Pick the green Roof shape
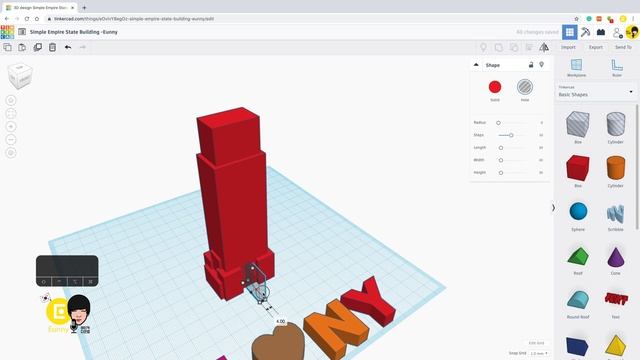Screen dimensions: 640x360 [x=578, y=256]
